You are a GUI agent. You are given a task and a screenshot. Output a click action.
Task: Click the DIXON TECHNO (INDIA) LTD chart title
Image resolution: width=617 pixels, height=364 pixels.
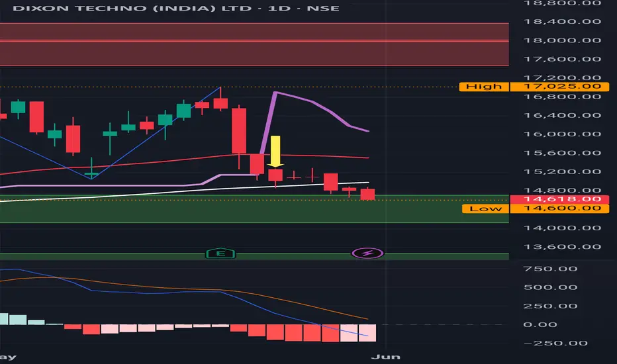click(x=176, y=8)
